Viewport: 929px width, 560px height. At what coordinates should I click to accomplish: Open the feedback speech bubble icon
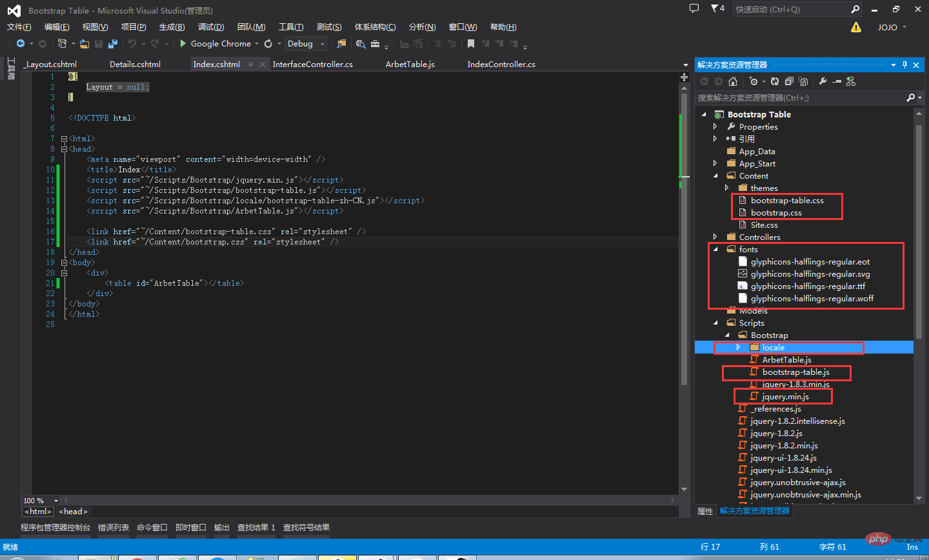[694, 8]
